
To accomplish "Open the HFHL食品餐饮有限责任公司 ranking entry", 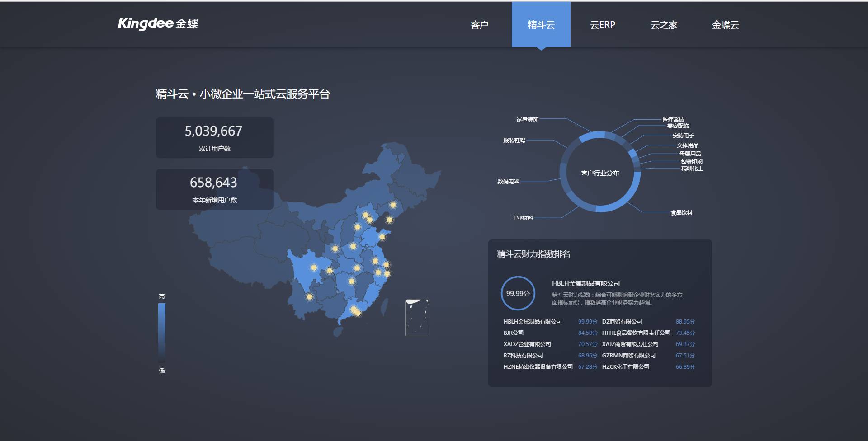I will 636,333.
